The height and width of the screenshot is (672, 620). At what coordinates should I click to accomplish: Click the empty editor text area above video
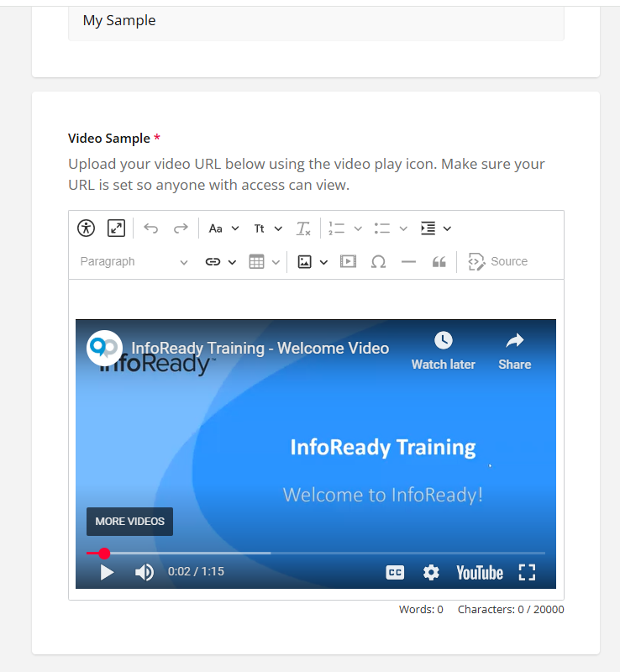(316, 299)
